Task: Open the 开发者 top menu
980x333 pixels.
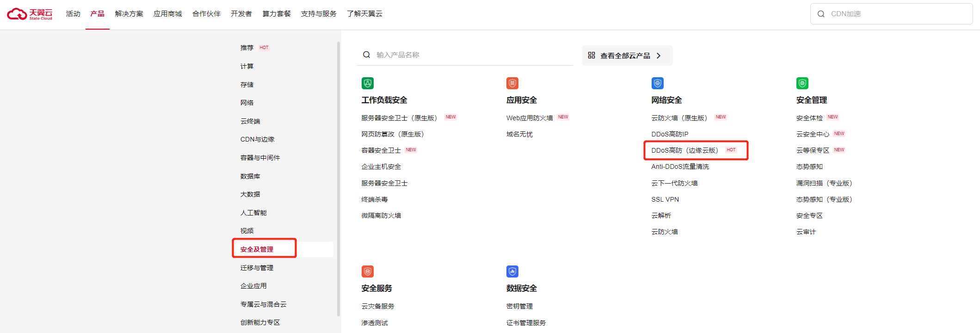Action: point(241,14)
